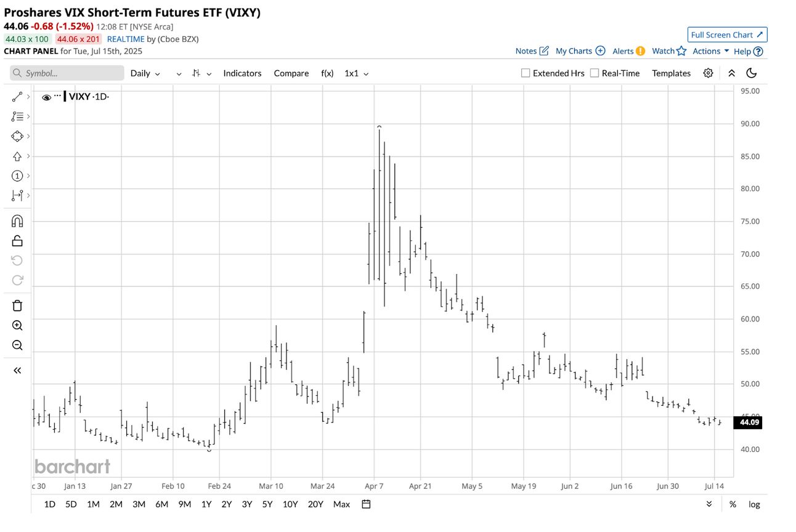Screen dimensions: 796x532
Task: Click the Alerts warning icon
Action: click(641, 51)
